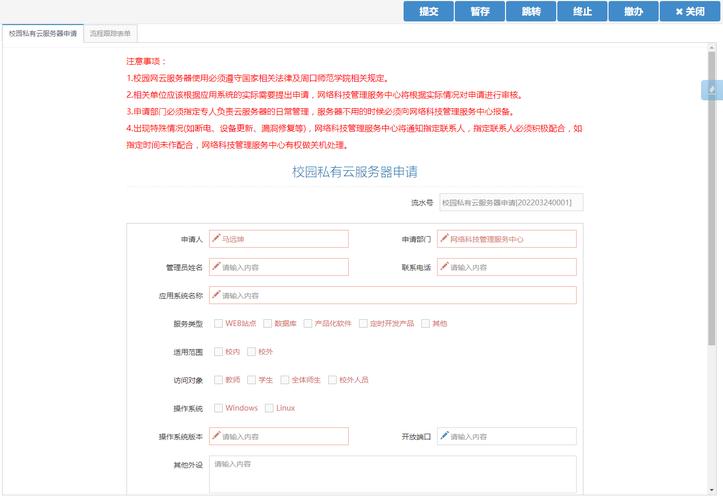Switch to the 校园私有云服务器申请 tab
Screen dimensions: 723x500
pyautogui.click(x=43, y=33)
